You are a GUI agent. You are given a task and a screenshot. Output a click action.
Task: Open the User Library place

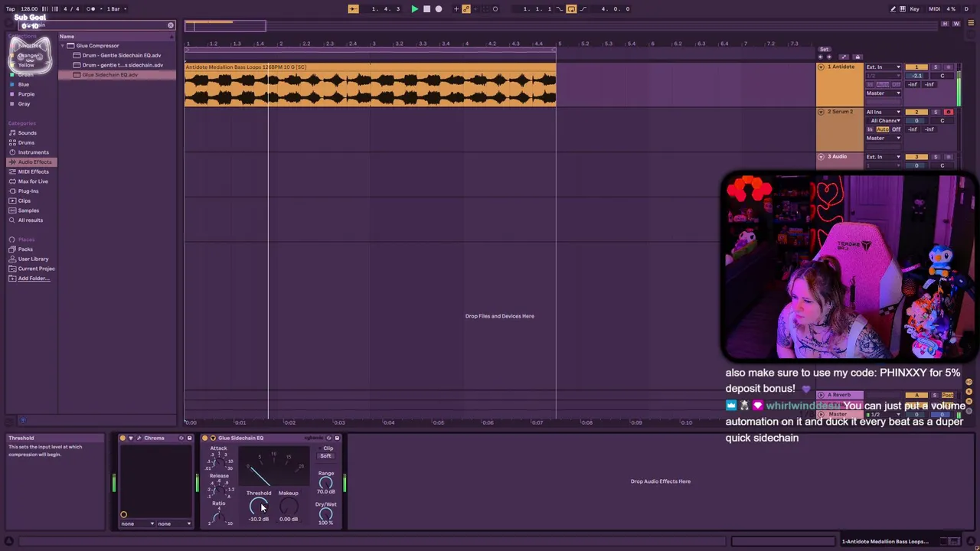click(x=33, y=259)
